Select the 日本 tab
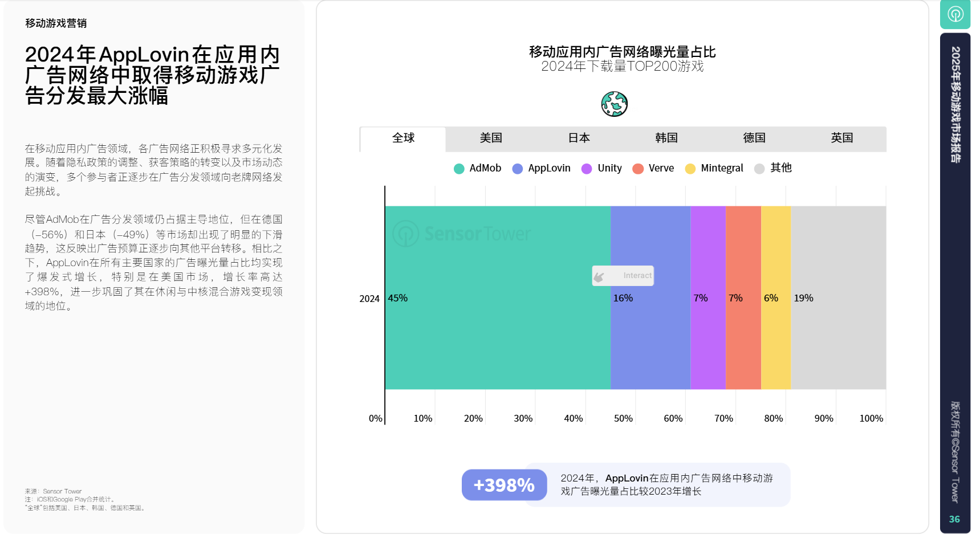 pyautogui.click(x=579, y=138)
